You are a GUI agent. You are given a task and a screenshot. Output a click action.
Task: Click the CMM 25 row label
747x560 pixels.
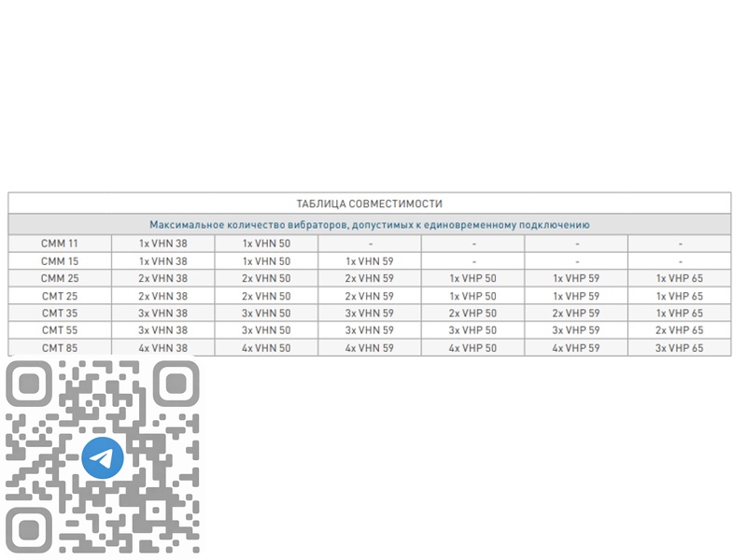(60, 278)
